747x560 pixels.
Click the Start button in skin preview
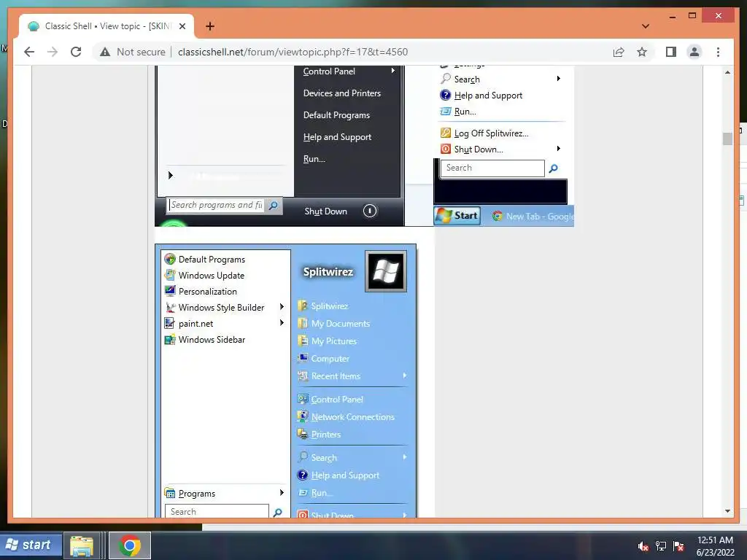click(457, 216)
